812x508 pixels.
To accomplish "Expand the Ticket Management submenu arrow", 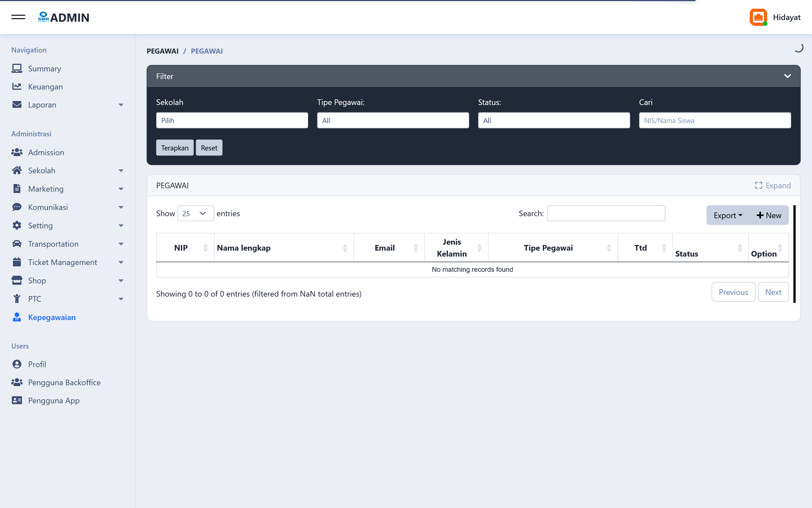I will click(121, 262).
